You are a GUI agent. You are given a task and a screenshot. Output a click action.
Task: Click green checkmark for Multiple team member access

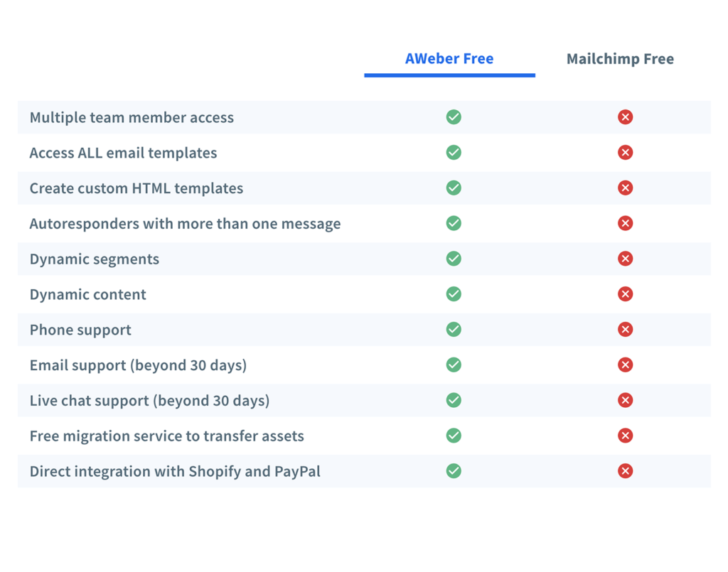click(x=454, y=117)
